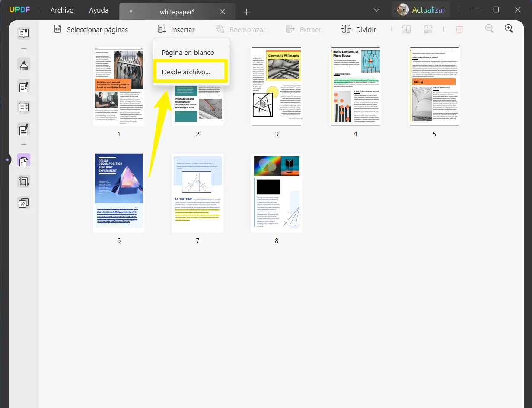Expand the tab list chevron
Image resolution: width=532 pixels, height=408 pixels.
[x=376, y=10]
